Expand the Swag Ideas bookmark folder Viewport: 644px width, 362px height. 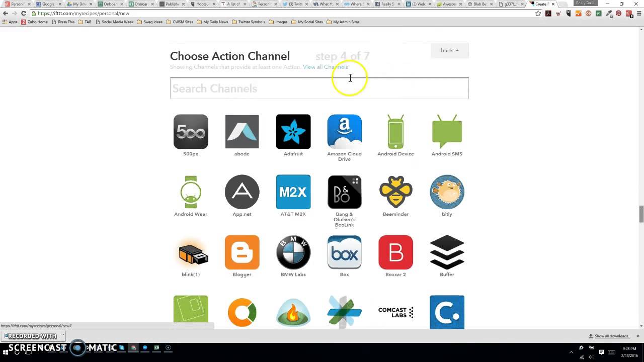tap(150, 22)
